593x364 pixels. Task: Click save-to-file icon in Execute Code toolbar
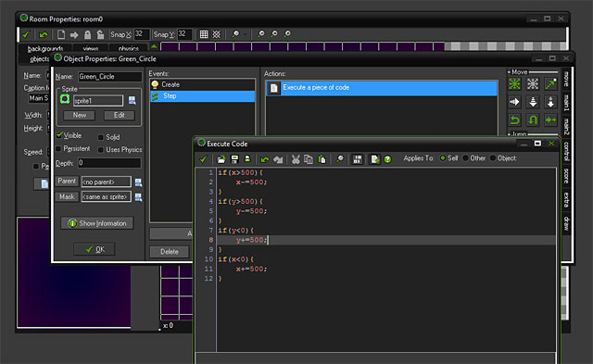pos(234,159)
